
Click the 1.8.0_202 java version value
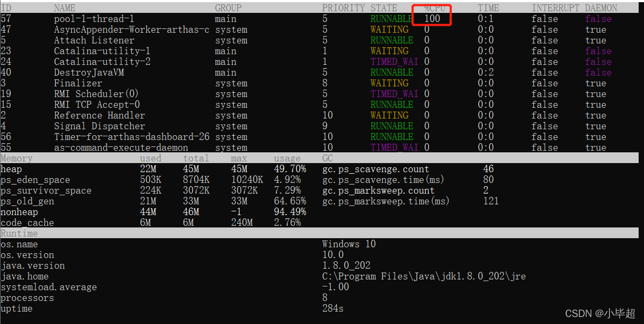click(x=346, y=266)
